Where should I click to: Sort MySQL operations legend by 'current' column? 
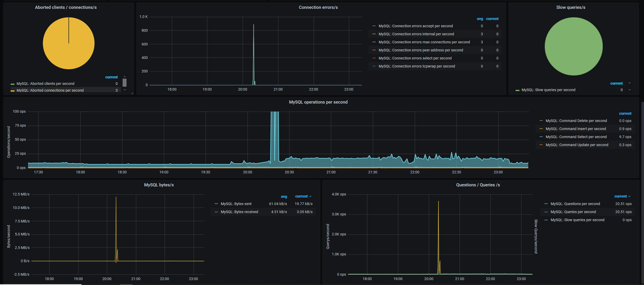click(x=625, y=114)
